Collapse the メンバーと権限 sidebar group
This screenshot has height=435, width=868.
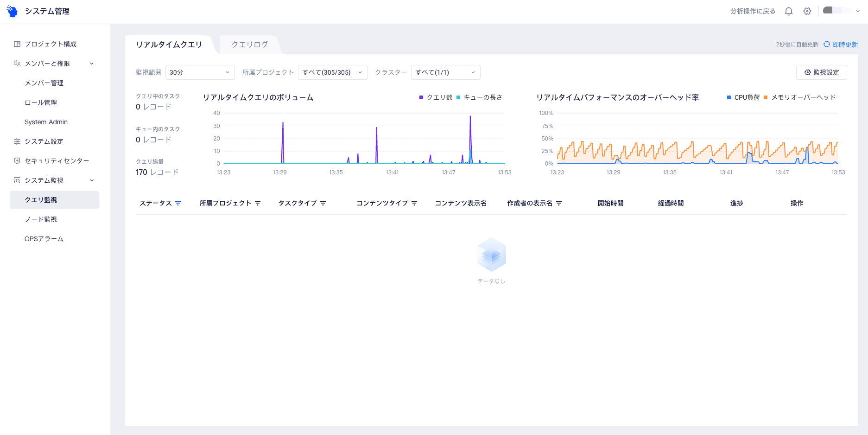tap(92, 64)
